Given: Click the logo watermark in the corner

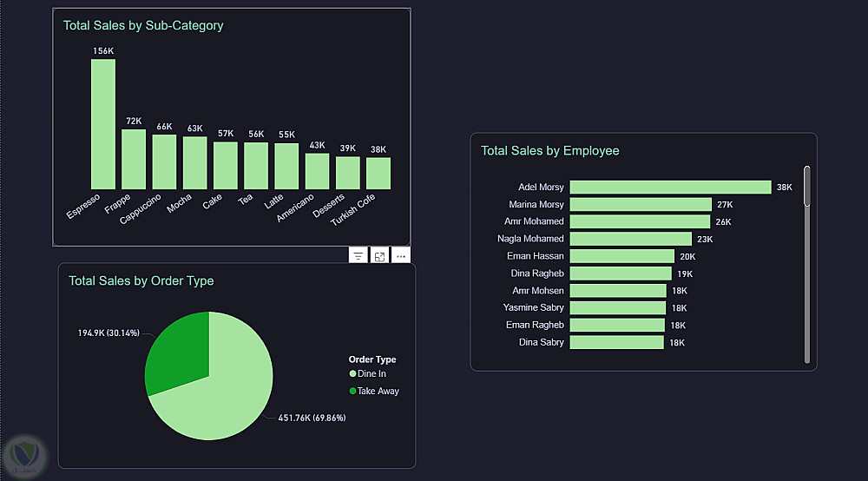Looking at the screenshot, I should 24,457.
